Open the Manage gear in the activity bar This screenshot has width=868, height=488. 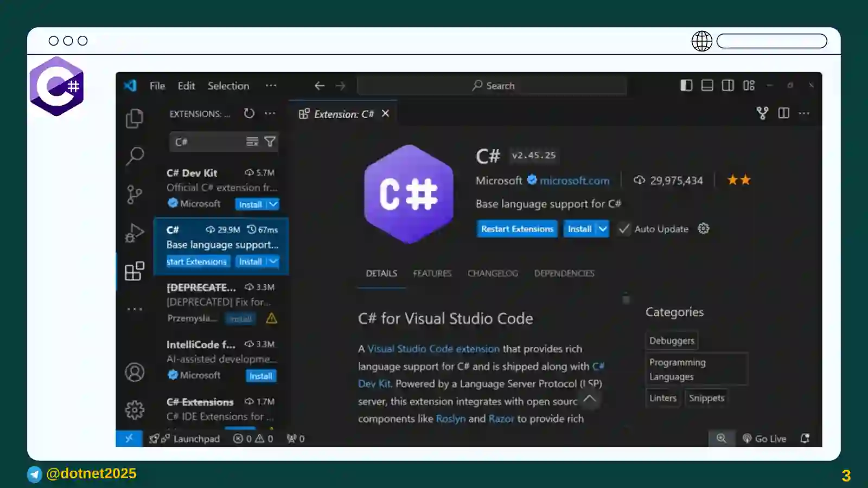(x=135, y=410)
